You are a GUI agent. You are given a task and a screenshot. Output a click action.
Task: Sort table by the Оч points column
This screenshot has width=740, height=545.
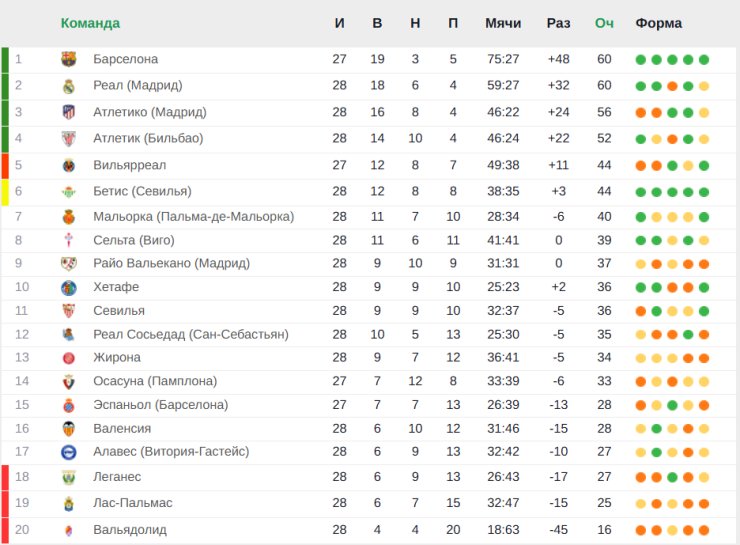(x=604, y=23)
